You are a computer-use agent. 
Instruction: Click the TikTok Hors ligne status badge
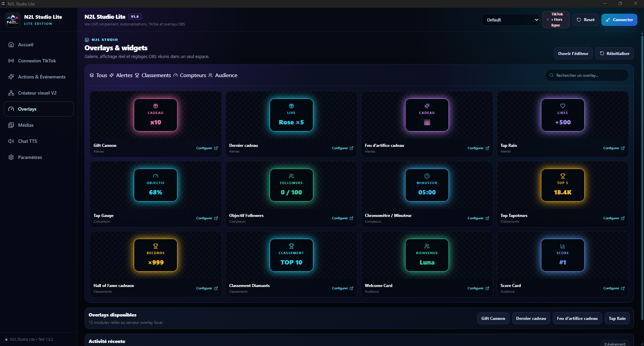point(556,20)
